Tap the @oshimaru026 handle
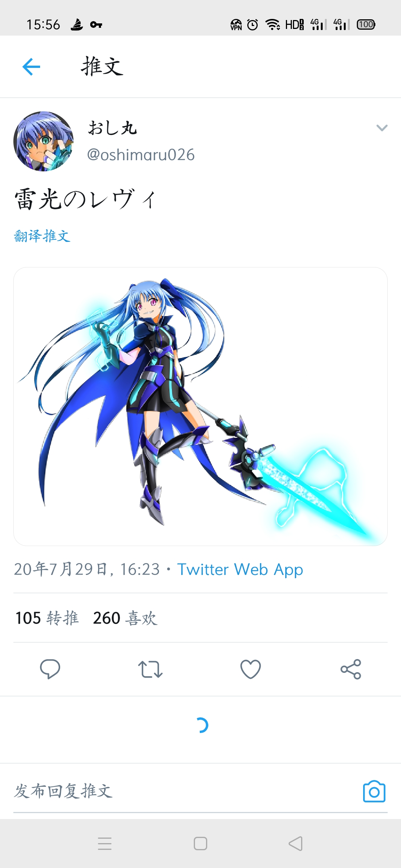The height and width of the screenshot is (868, 401). click(x=141, y=155)
